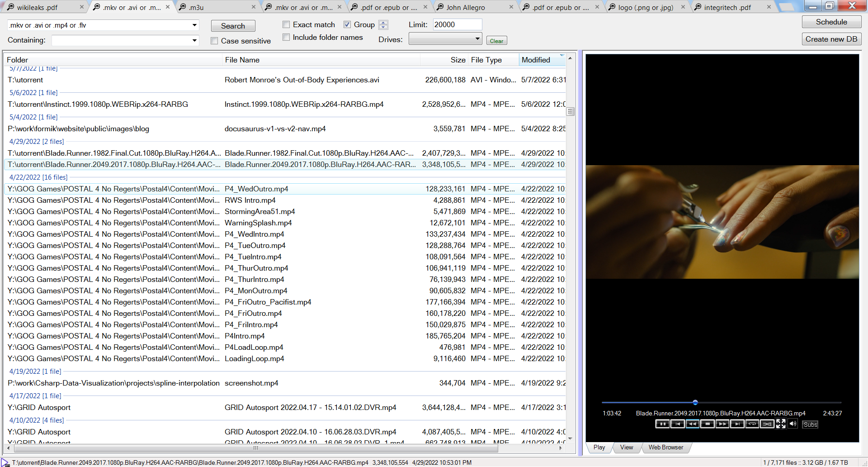Close the John Allegro tab
868x467 pixels.
pos(511,7)
